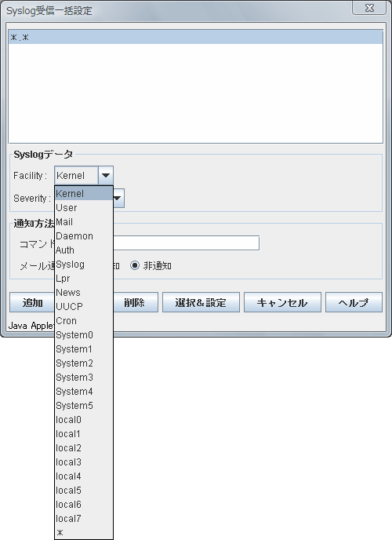
Task: Select local3 facility option
Action: 84,462
